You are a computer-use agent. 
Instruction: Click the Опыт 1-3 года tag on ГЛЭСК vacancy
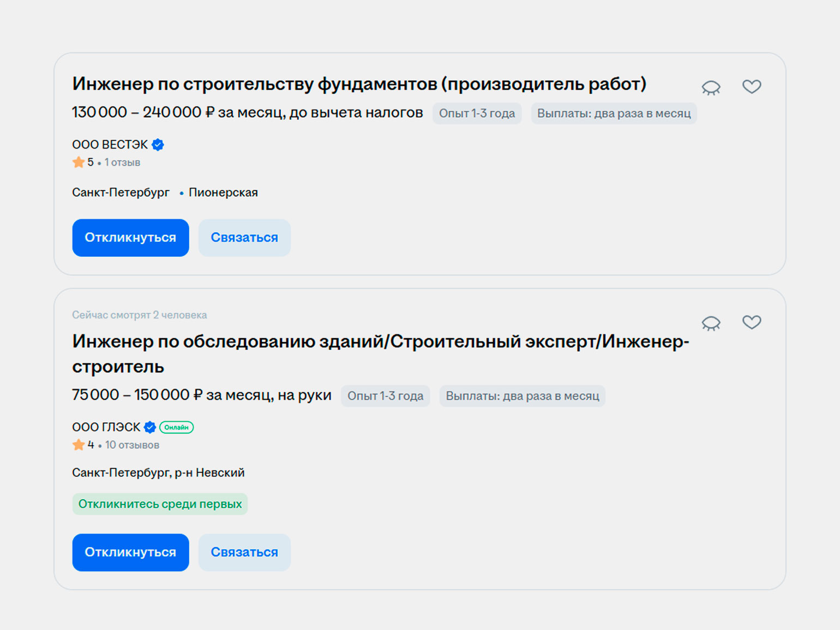386,396
